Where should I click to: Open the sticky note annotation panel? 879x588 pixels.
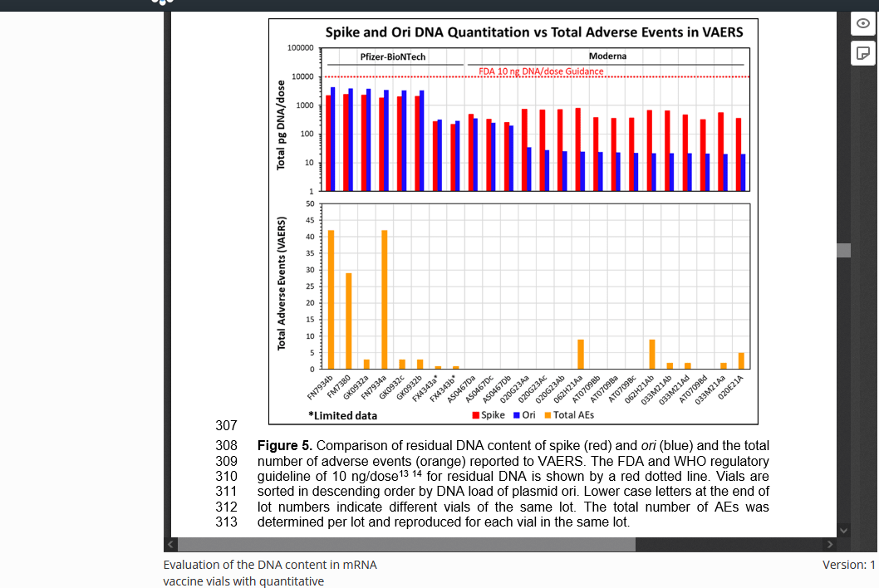click(862, 54)
